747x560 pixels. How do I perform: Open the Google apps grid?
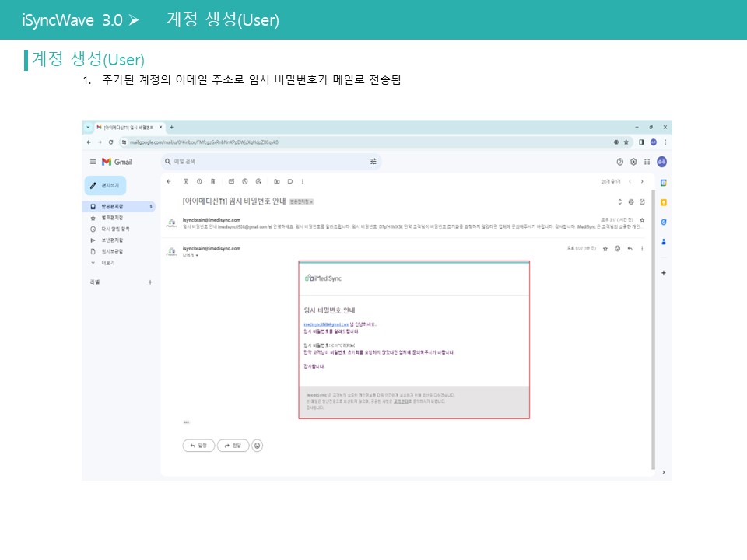point(647,162)
